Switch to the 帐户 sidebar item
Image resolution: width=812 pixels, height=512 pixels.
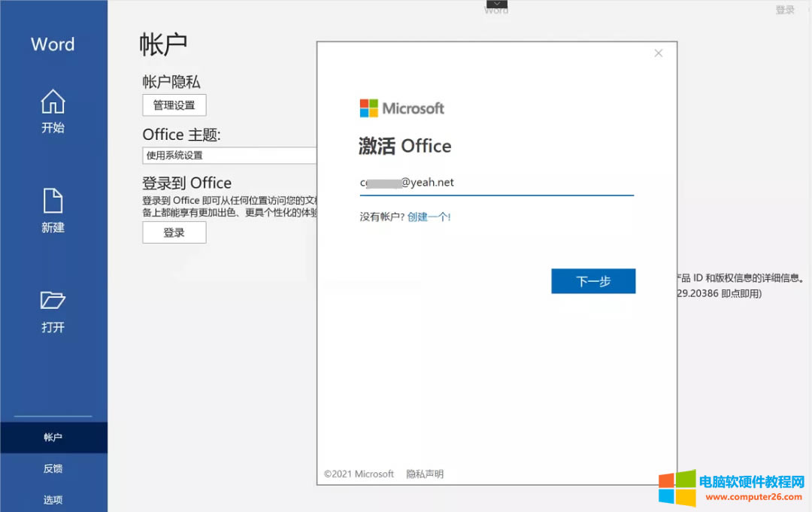tap(53, 437)
